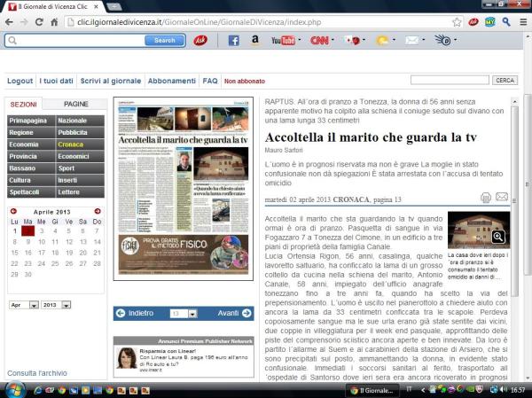Screen dimensions: 532x398
Task: Click the CNN toolbar icon
Action: (x=319, y=41)
